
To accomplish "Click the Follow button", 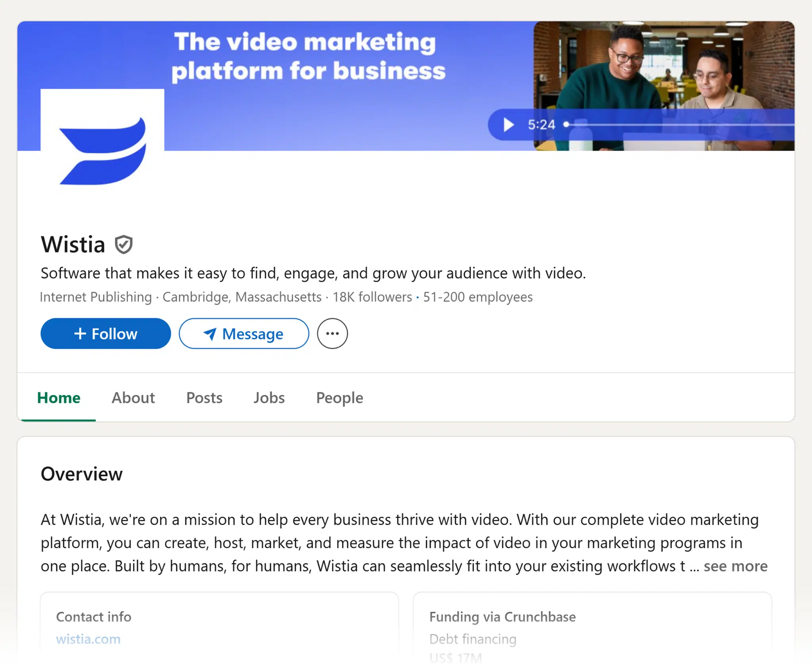I will click(x=105, y=334).
